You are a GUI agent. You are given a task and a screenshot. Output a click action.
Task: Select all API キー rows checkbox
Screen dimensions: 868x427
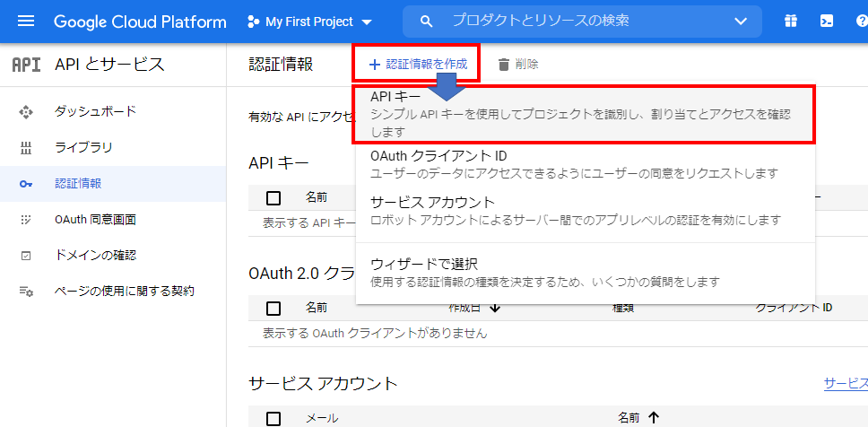tap(273, 197)
